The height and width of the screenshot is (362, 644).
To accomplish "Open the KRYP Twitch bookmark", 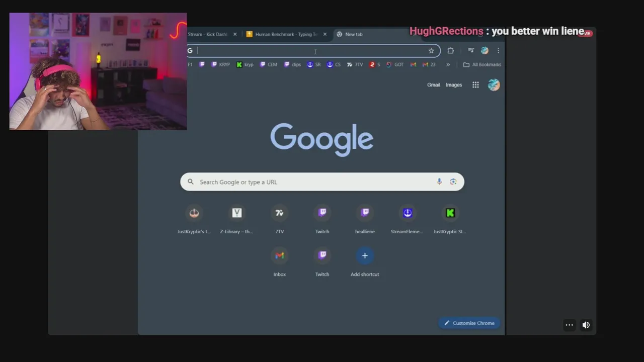I will pyautogui.click(x=221, y=65).
